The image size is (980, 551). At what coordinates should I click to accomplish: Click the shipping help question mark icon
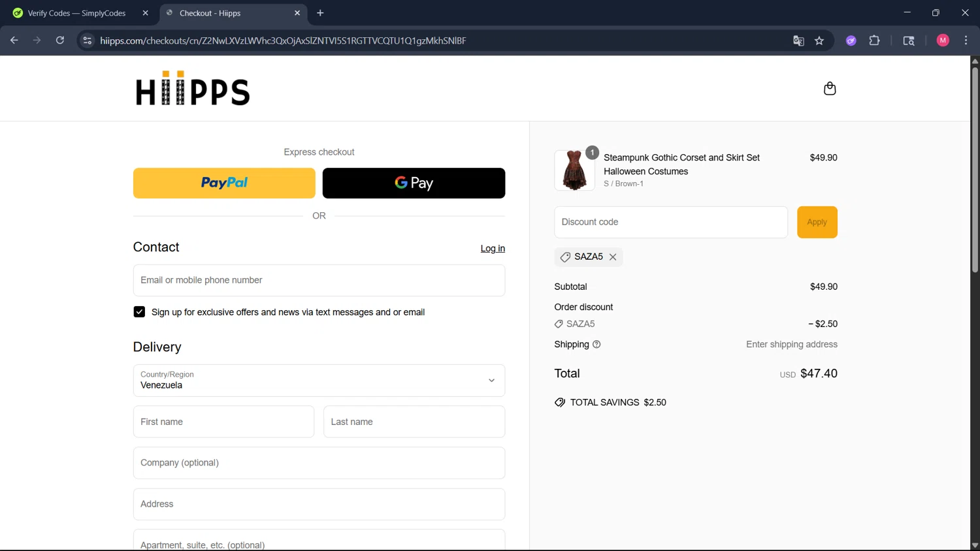pos(596,345)
